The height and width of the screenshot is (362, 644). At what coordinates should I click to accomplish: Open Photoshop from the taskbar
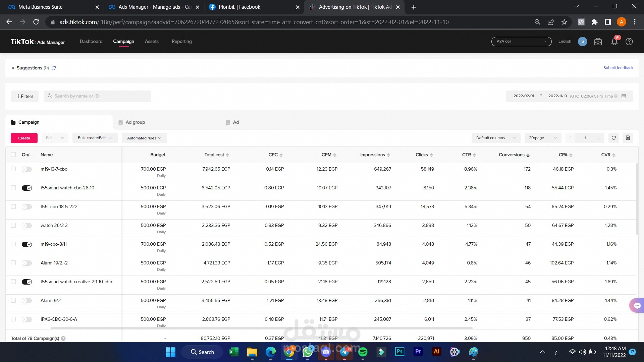click(x=399, y=352)
